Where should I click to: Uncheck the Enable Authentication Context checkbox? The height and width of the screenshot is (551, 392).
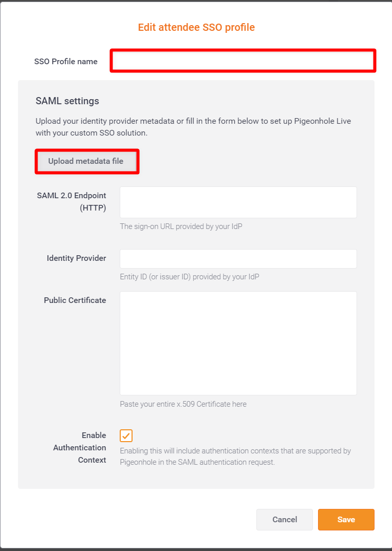point(126,435)
